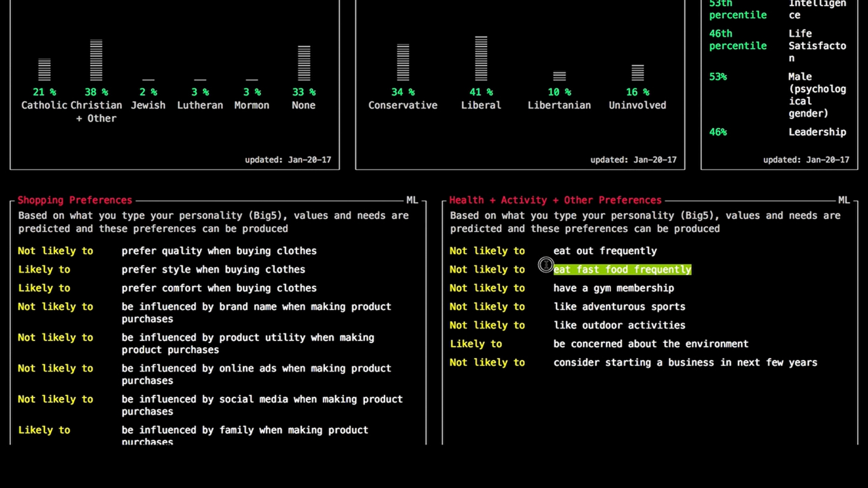Click the 53% psychological gender value
This screenshot has width=868, height=488.
point(718,77)
